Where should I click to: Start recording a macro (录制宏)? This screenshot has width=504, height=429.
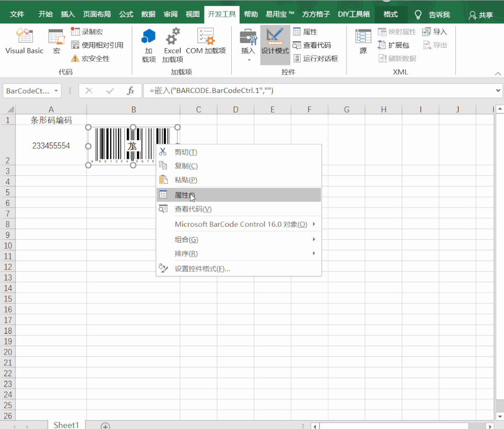87,31
